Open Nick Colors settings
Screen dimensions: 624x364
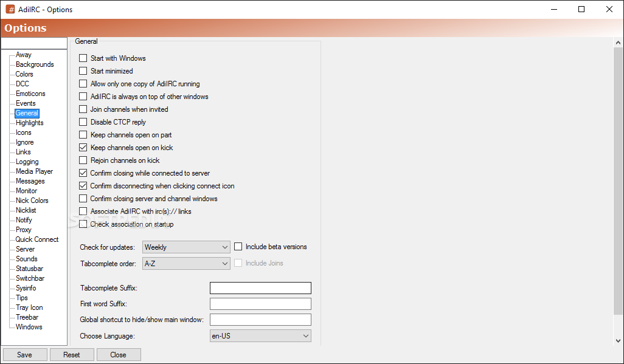point(32,201)
